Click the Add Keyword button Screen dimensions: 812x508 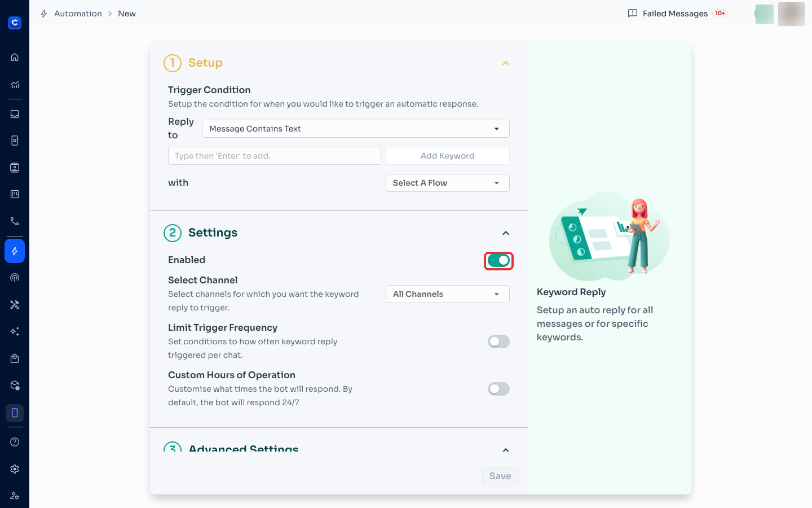coord(448,156)
